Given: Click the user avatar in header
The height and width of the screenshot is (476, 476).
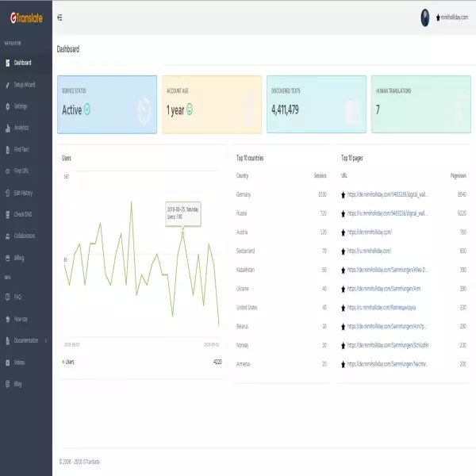Looking at the screenshot, I should point(425,17).
